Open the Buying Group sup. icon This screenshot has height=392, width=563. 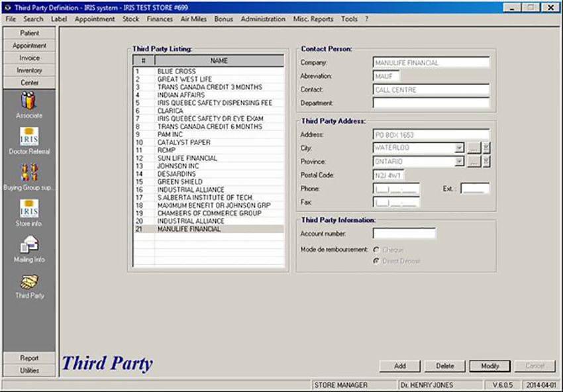pos(29,173)
